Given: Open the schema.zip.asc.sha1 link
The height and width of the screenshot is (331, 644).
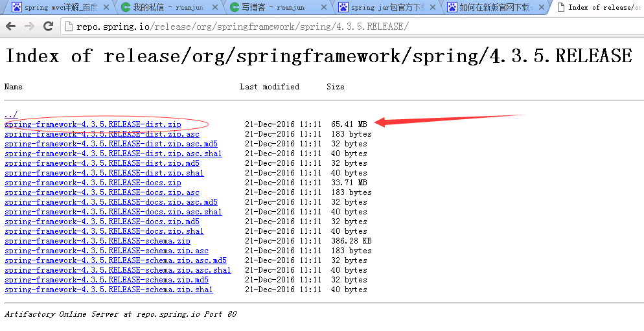Looking at the screenshot, I should click(118, 270).
